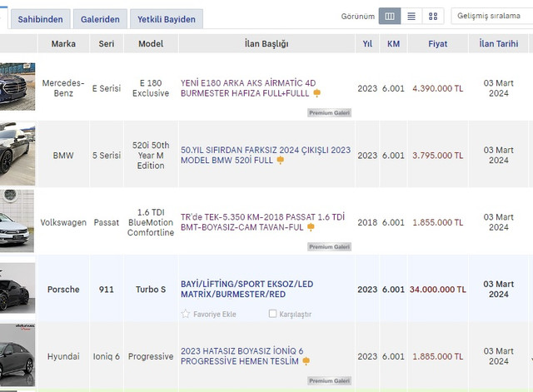Click the 1.6 TDI BlueMotion Comfortline cell
Viewport: 533px width, 392px height.
(x=151, y=222)
